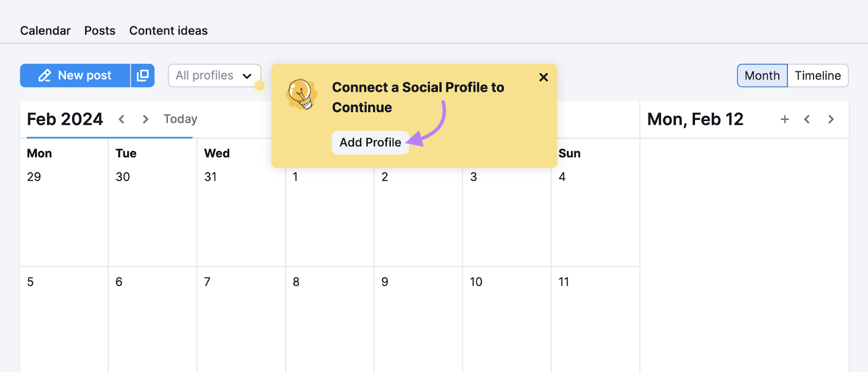The height and width of the screenshot is (373, 868).
Task: Click the next month arrow beside Feb 2024
Action: pyautogui.click(x=145, y=119)
